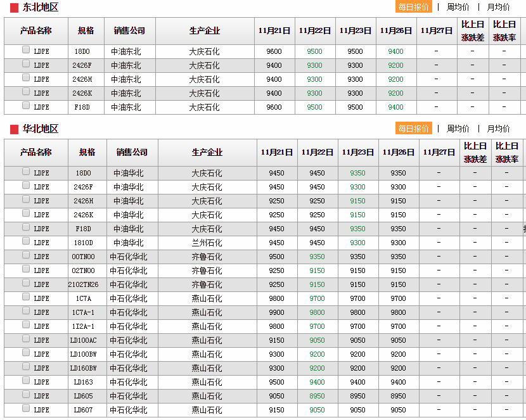The image size is (526, 420).
Task: Toggle the LD100AC row checkbox
Action: [x=26, y=339]
